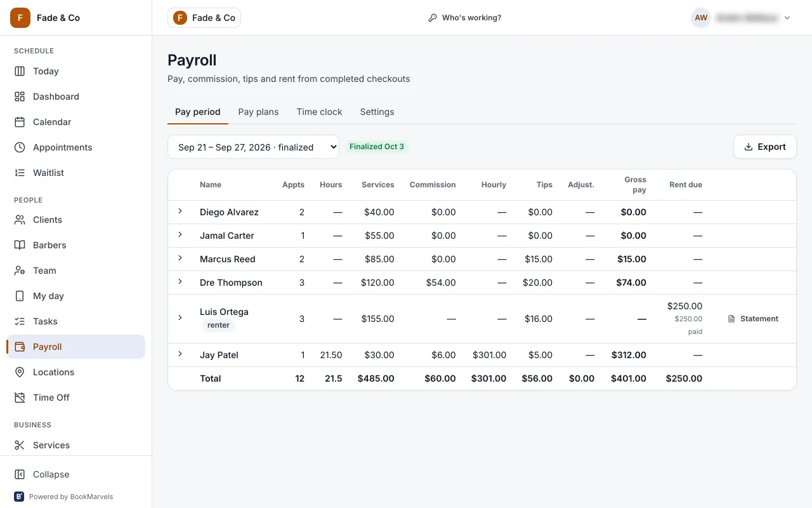This screenshot has width=812, height=508.
Task: Expand Dre Thompson's payroll details
Action: (180, 282)
